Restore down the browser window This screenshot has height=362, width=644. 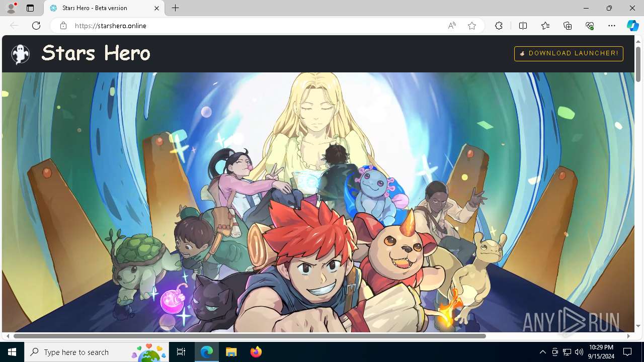pyautogui.click(x=609, y=8)
